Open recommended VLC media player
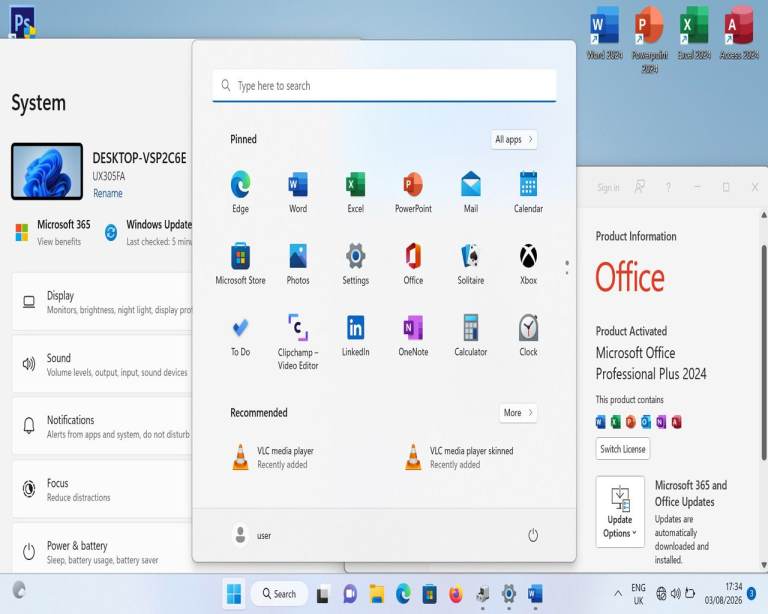This screenshot has width=768, height=614. (x=272, y=457)
